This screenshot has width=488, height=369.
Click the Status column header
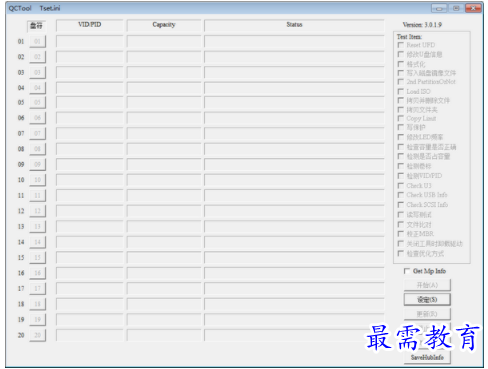tap(294, 25)
